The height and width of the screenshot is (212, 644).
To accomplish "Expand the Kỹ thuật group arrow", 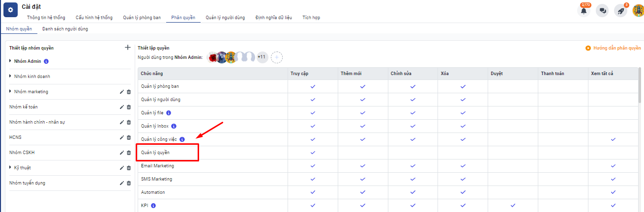I will 10,168.
